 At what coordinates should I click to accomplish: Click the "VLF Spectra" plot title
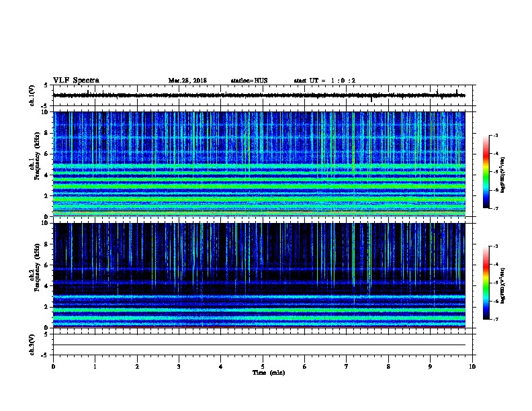point(76,80)
